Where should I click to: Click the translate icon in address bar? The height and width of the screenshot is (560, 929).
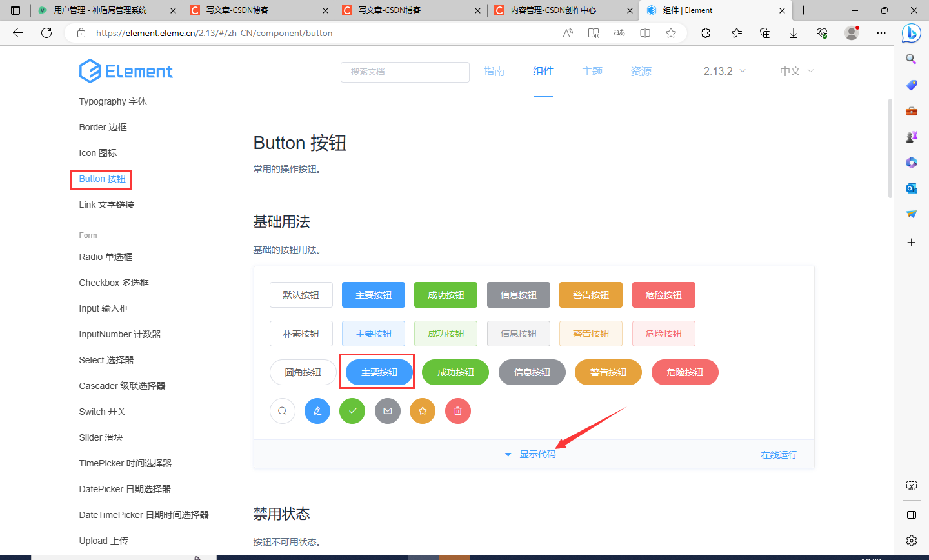(x=619, y=33)
